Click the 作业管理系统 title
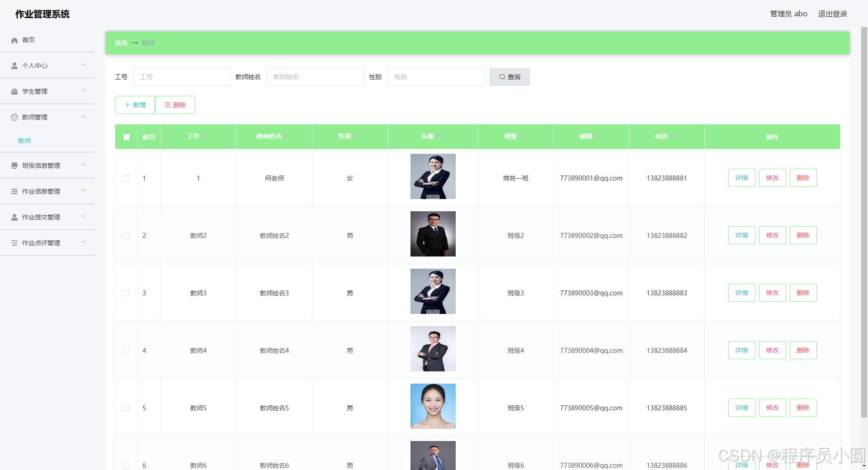The image size is (868, 470). tap(42, 14)
